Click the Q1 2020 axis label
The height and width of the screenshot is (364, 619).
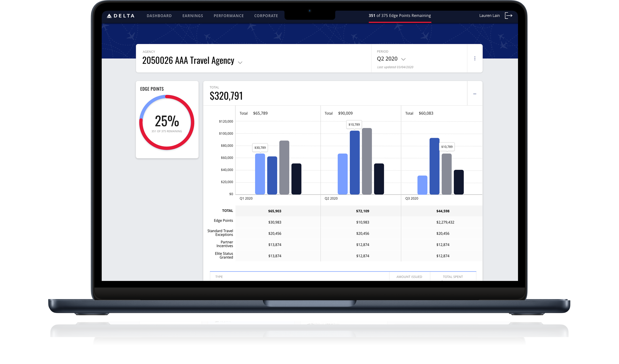[246, 199]
